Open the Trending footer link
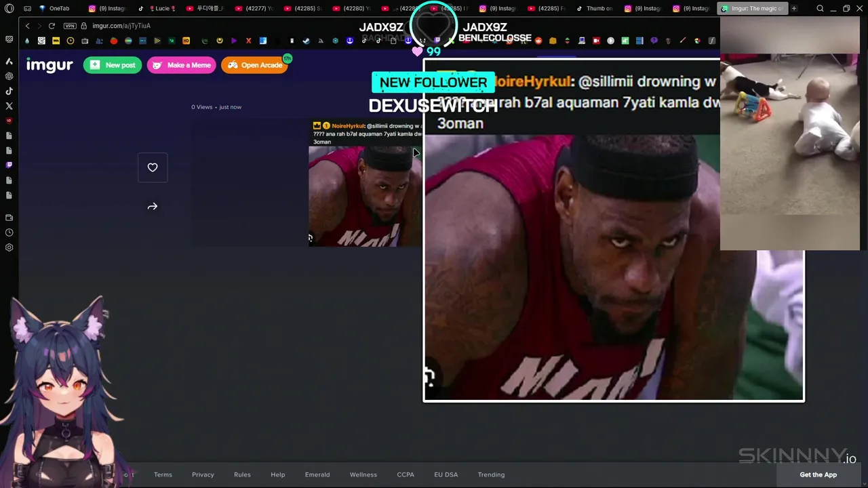Image resolution: width=868 pixels, height=488 pixels. point(491,474)
